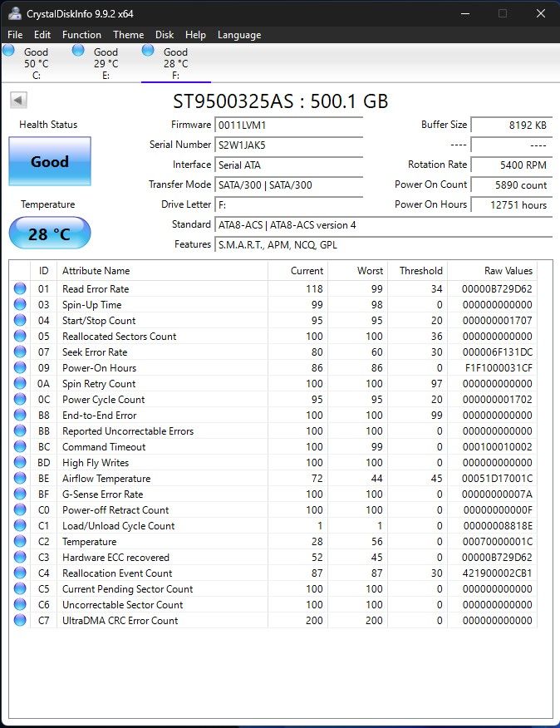Select the Load/Unload Cycle Count row
The image size is (560, 728).
pyautogui.click(x=274, y=525)
